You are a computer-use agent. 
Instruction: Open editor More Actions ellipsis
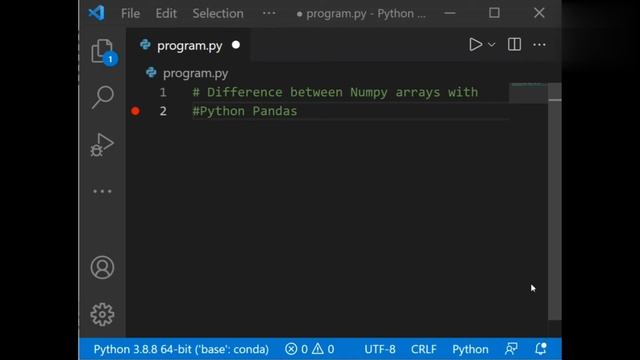pyautogui.click(x=539, y=44)
